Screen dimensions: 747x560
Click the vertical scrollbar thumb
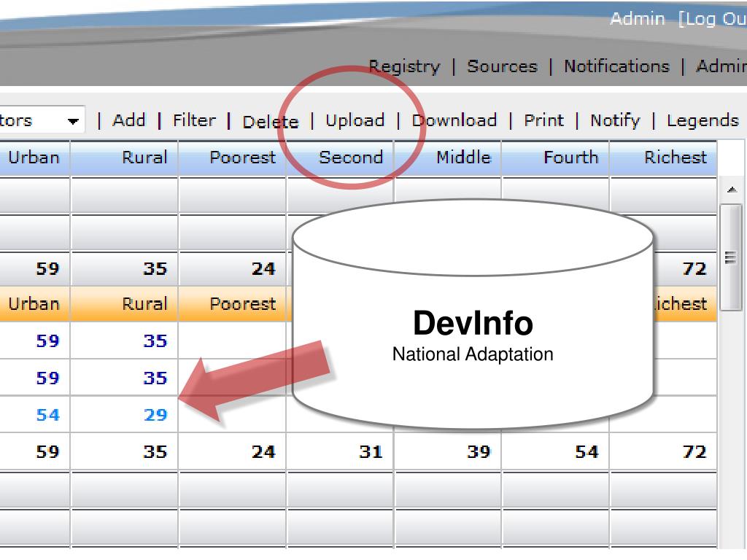click(x=731, y=257)
